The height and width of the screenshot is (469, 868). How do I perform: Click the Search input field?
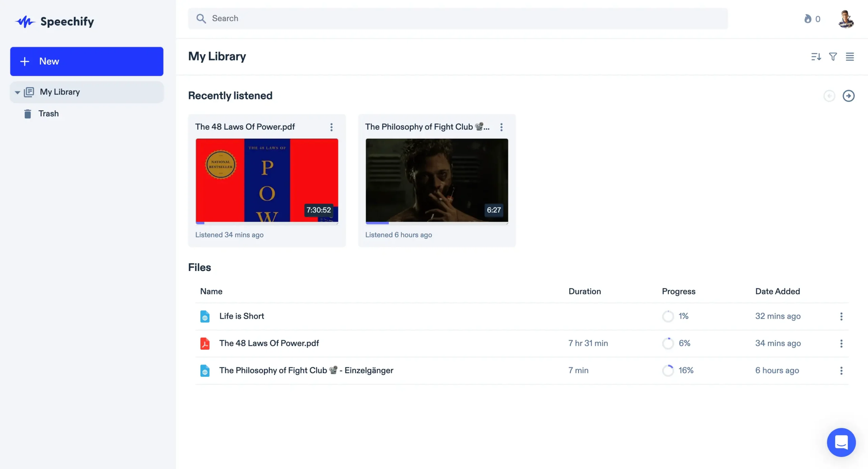coord(458,18)
